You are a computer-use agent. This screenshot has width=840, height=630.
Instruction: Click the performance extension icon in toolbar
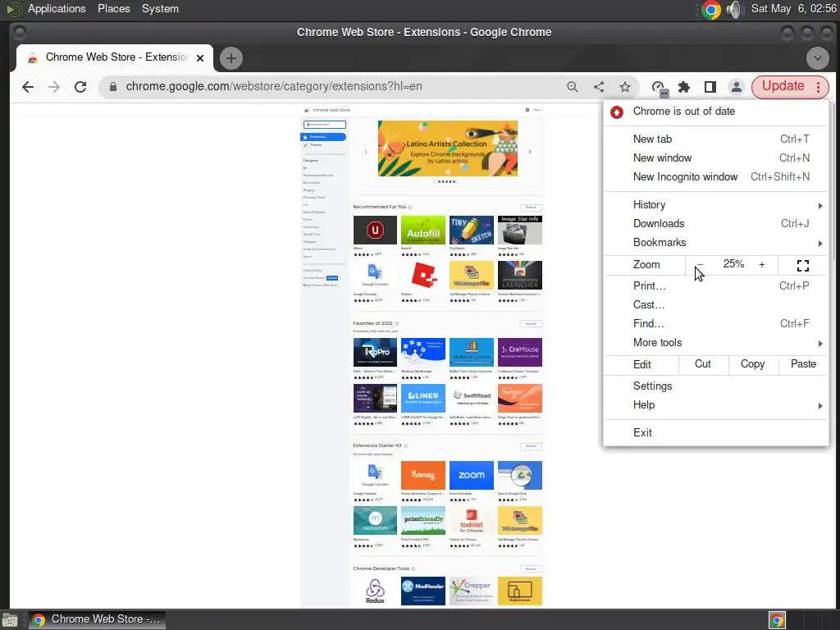[659, 88]
